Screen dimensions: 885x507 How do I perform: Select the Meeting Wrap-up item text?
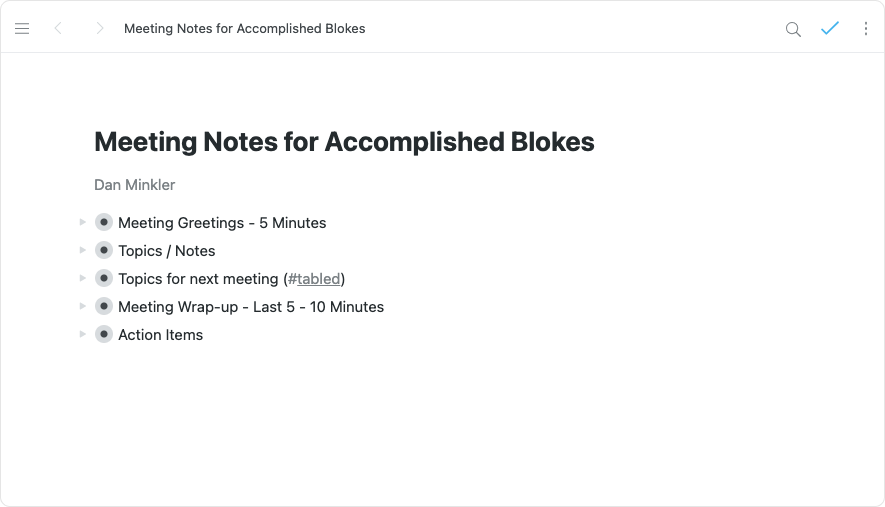pyautogui.click(x=251, y=307)
